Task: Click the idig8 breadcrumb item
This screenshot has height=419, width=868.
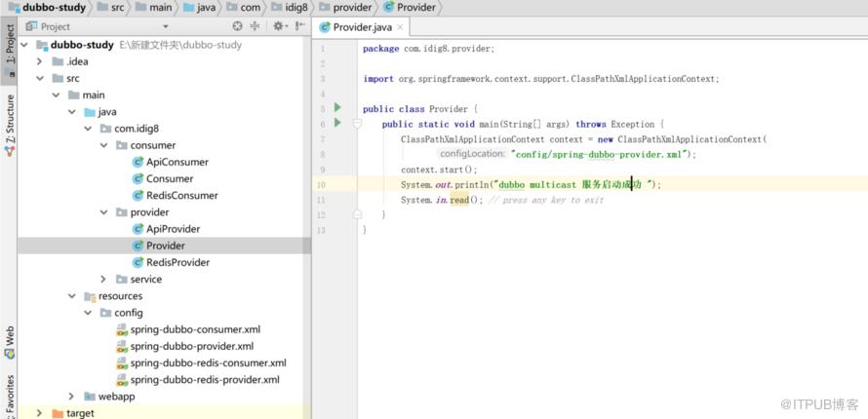Action: (x=290, y=7)
